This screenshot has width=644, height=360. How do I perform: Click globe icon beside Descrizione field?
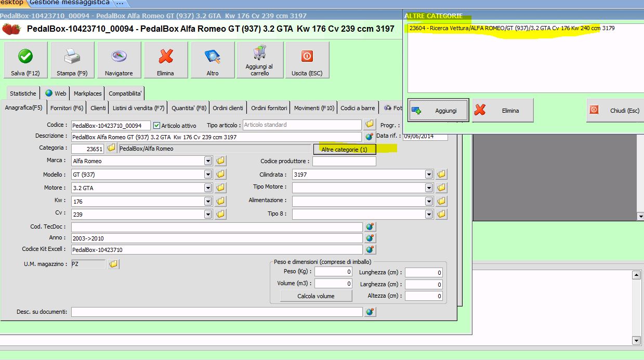(x=370, y=137)
